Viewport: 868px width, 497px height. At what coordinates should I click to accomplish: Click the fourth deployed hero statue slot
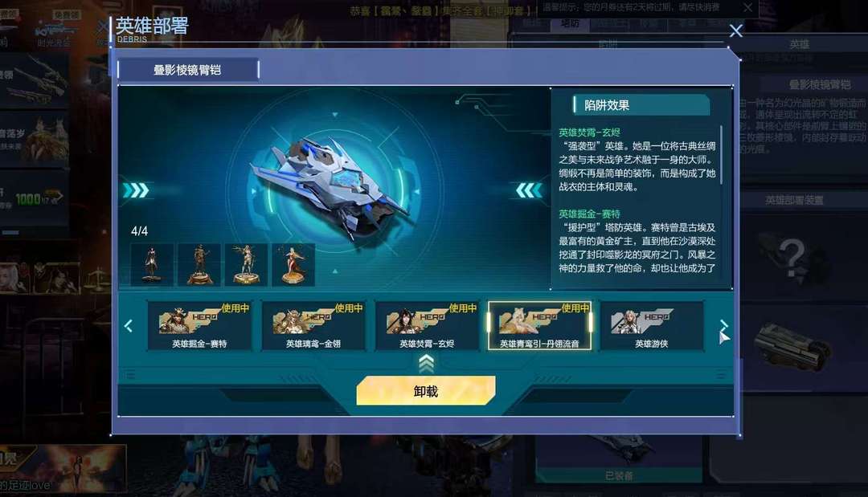293,265
